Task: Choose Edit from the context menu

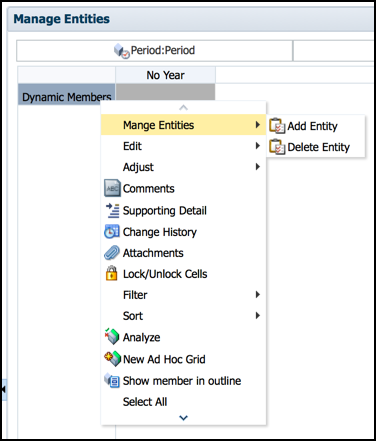Action: click(x=183, y=146)
